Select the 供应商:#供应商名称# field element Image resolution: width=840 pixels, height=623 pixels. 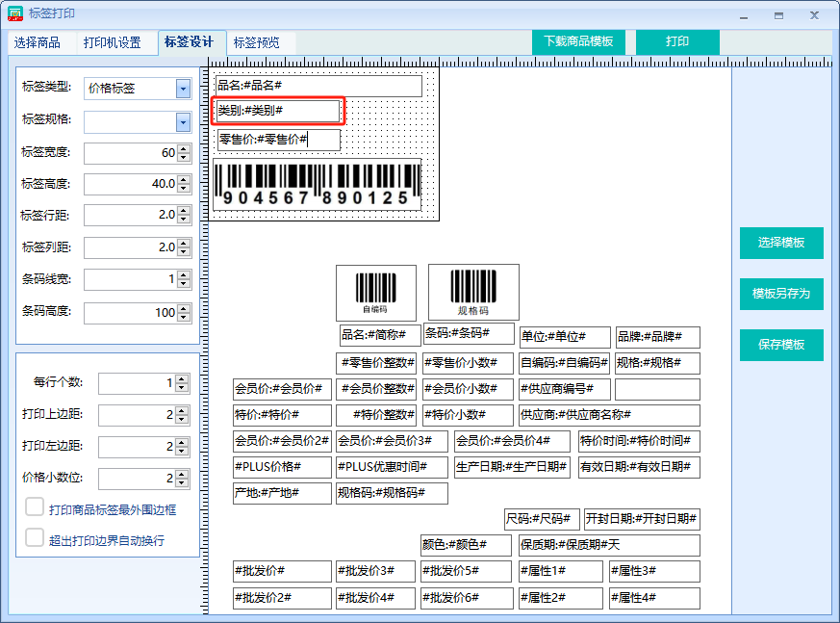(x=610, y=415)
